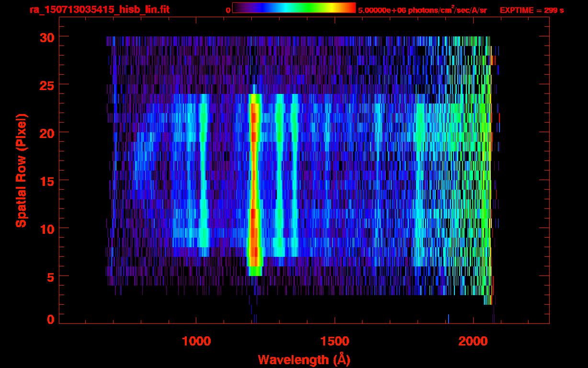Image resolution: width=588 pixels, height=368 pixels.
Task: Click the y-axis tick label 15
Action: (47, 181)
